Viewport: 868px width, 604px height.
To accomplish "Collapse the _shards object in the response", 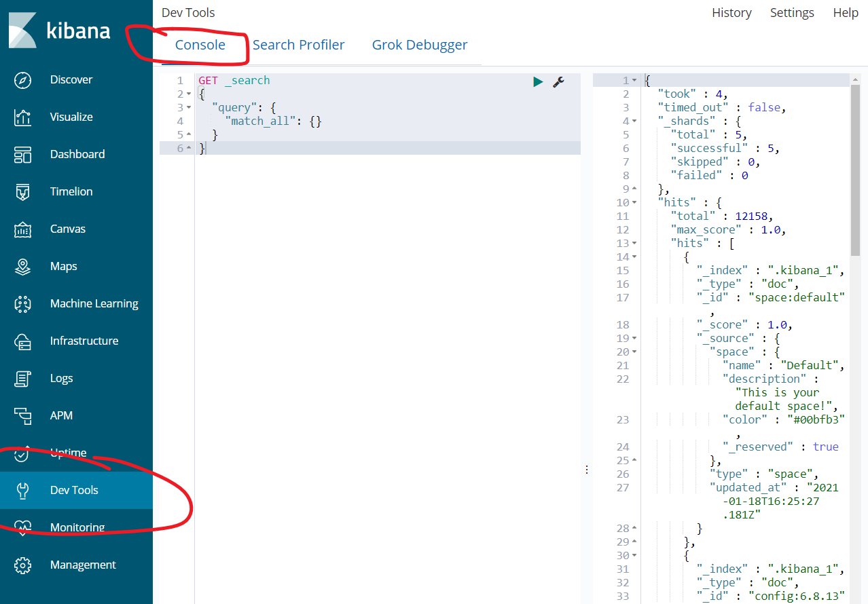I will click(x=634, y=120).
